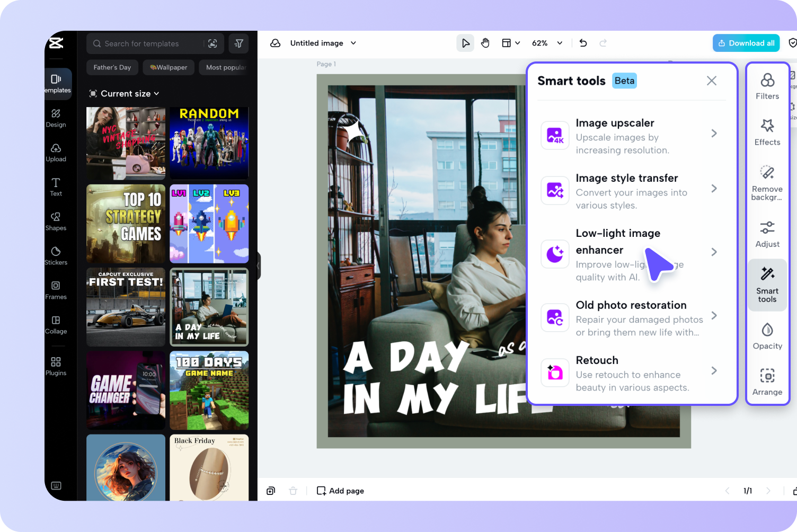Open the Text panel in left sidebar
Image resolution: width=797 pixels, height=532 pixels.
click(56, 188)
